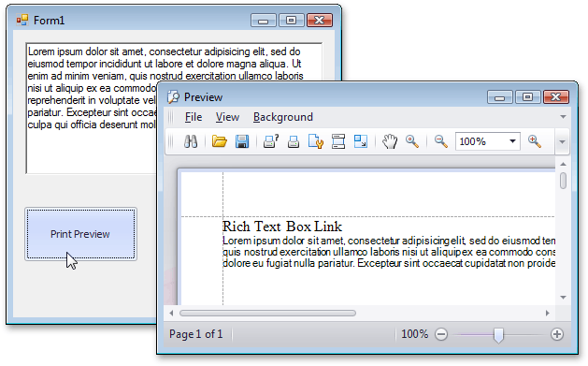
Task: Click the Zoom In magnifier icon in toolbar
Action: pyautogui.click(x=535, y=141)
